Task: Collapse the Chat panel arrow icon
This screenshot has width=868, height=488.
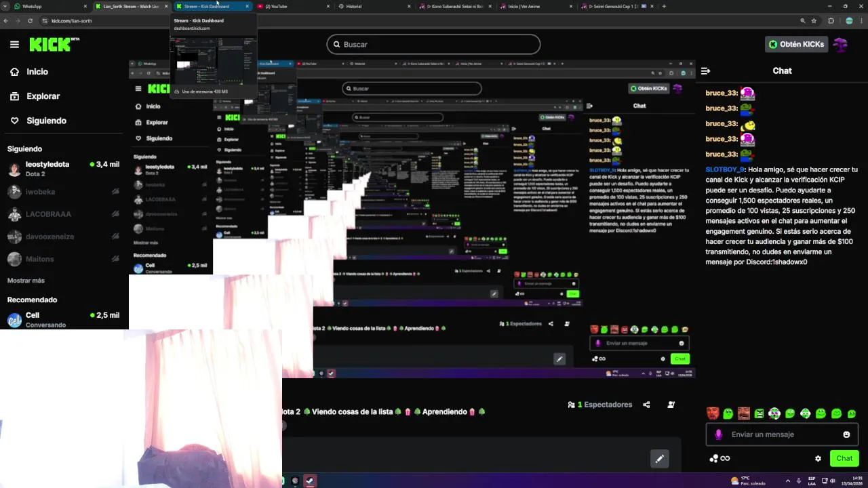Action: tap(705, 70)
